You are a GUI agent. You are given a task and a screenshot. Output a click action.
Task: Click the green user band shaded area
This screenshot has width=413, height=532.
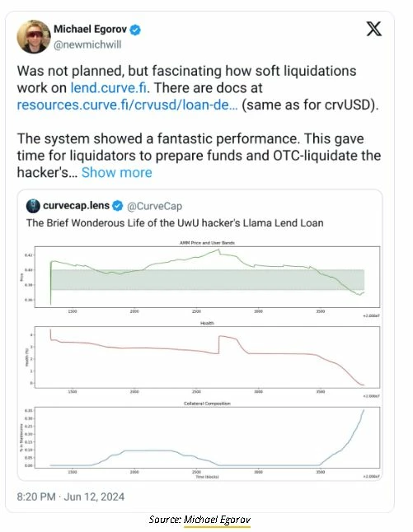[208, 279]
